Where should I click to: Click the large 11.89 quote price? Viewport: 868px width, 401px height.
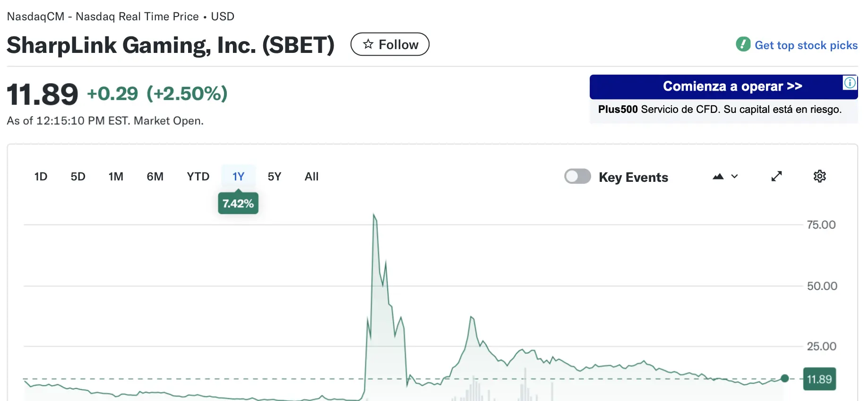click(x=43, y=94)
